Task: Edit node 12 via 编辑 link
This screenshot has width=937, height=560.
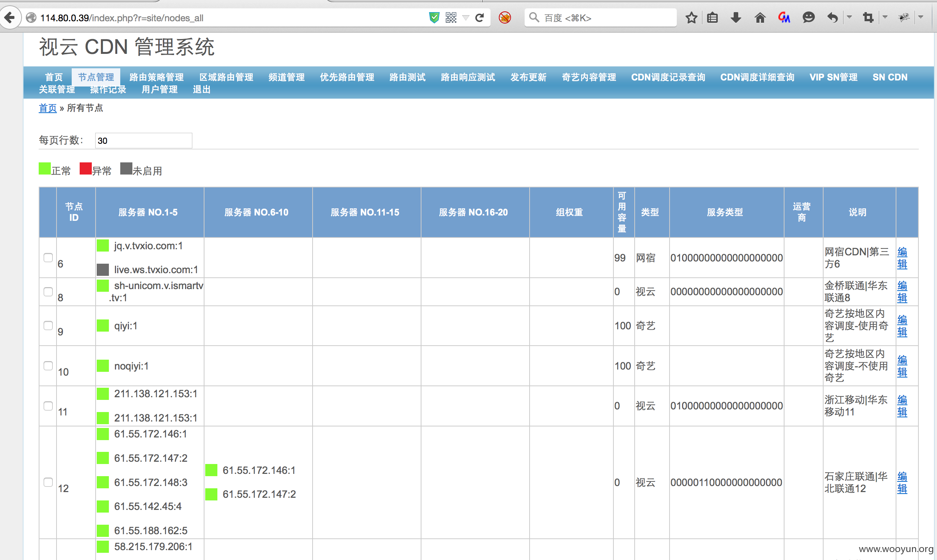Action: tap(902, 483)
